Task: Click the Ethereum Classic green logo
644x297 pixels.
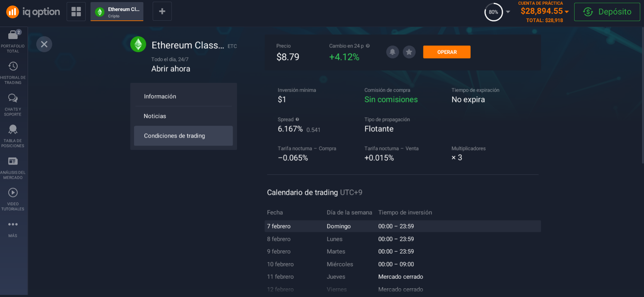Action: click(138, 44)
